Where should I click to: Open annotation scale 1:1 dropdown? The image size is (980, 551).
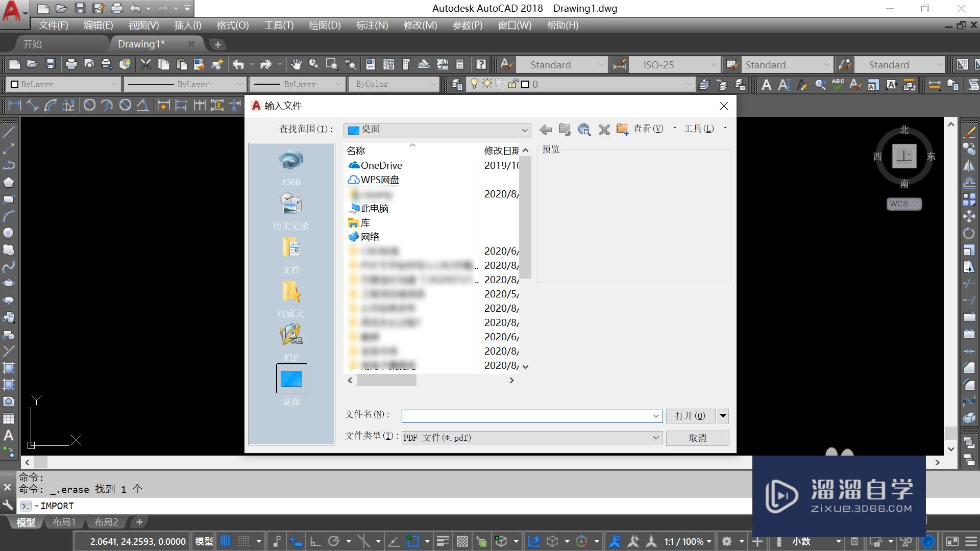coord(687,541)
